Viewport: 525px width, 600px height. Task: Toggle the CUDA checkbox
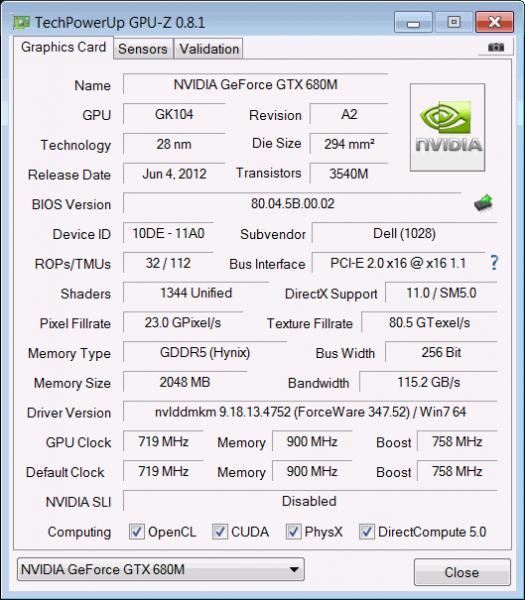220,532
